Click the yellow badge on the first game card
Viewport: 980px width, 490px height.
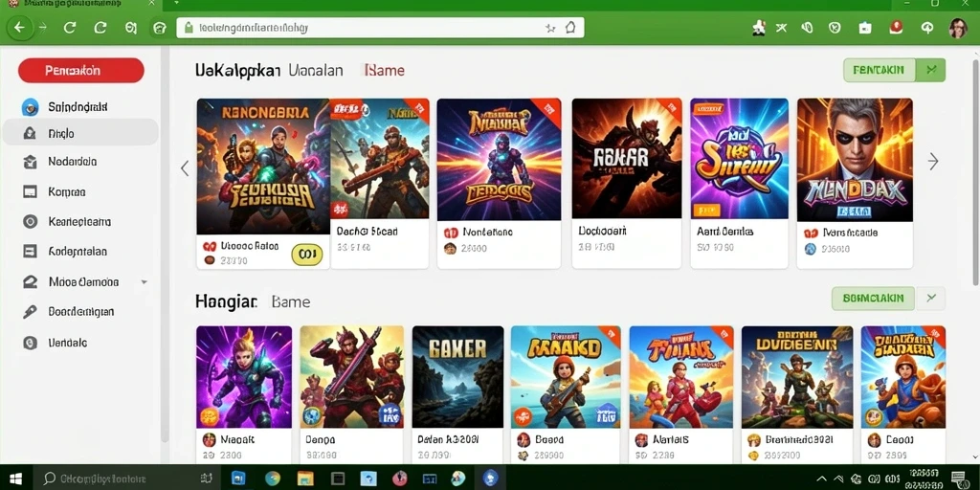pos(307,255)
